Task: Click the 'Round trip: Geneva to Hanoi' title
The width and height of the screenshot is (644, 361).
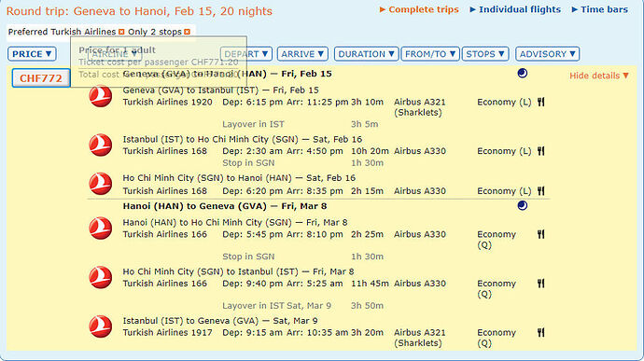Action: pyautogui.click(x=139, y=11)
